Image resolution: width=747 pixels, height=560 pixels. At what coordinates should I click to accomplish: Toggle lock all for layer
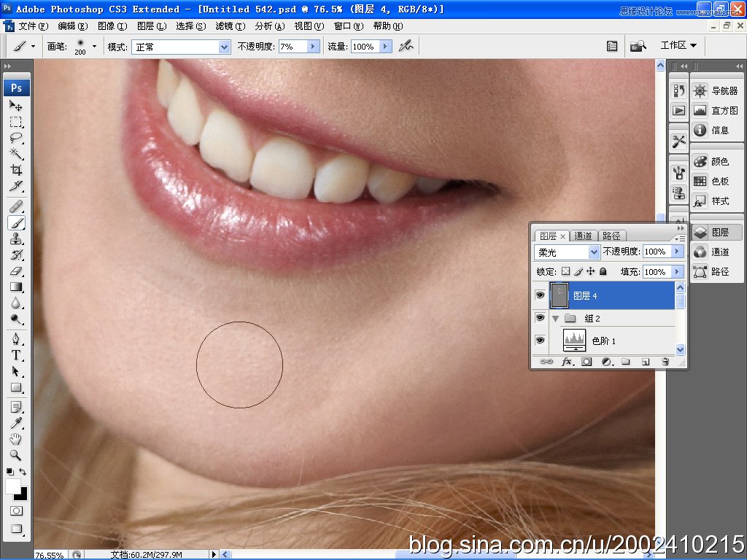tap(603, 271)
